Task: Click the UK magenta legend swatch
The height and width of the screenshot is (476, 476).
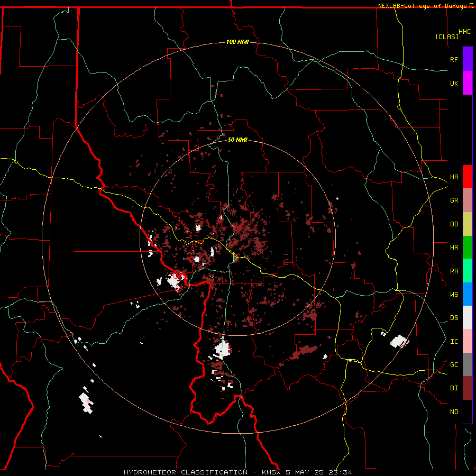Action: tap(467, 83)
